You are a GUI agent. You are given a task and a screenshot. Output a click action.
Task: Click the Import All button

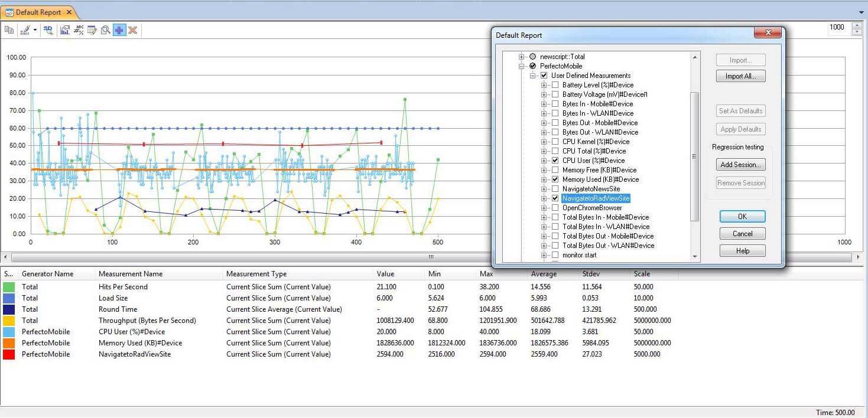[x=740, y=76]
